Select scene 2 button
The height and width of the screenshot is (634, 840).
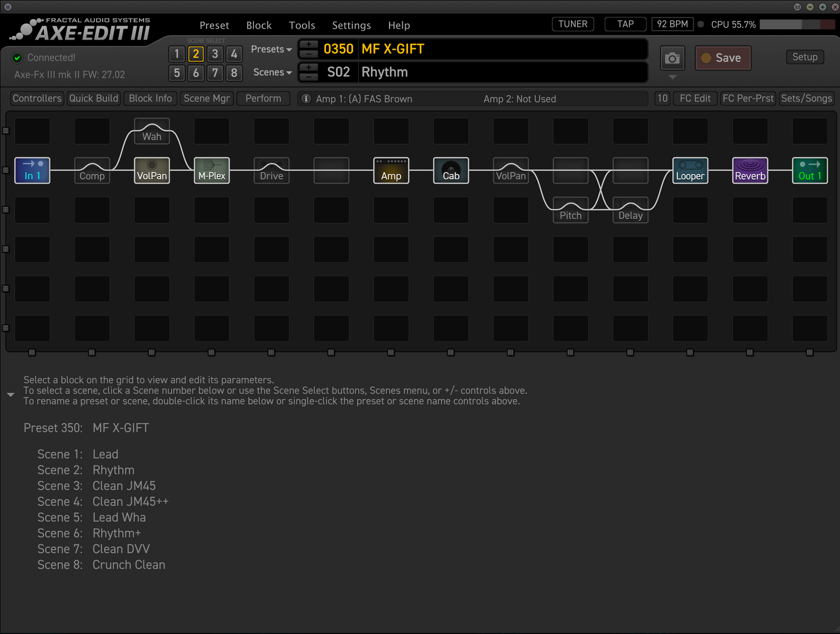(x=196, y=54)
